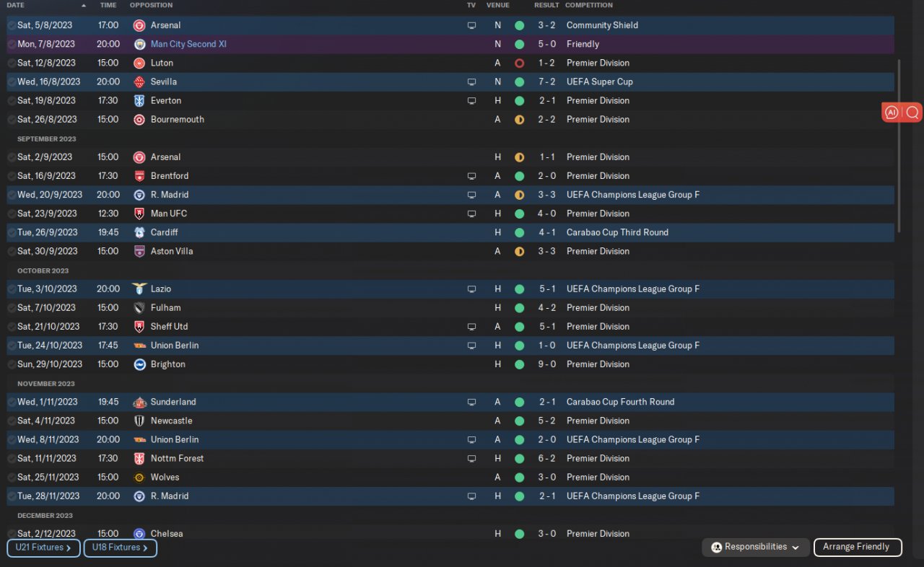Click the Arrange Friendly button
The height and width of the screenshot is (567, 924).
point(858,548)
